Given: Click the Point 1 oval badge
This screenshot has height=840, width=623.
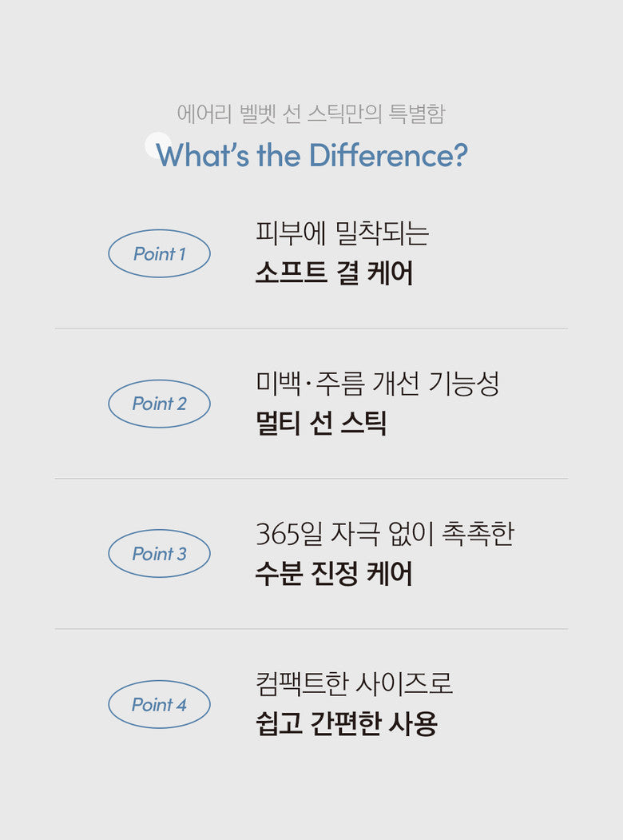Looking at the screenshot, I should (x=159, y=254).
